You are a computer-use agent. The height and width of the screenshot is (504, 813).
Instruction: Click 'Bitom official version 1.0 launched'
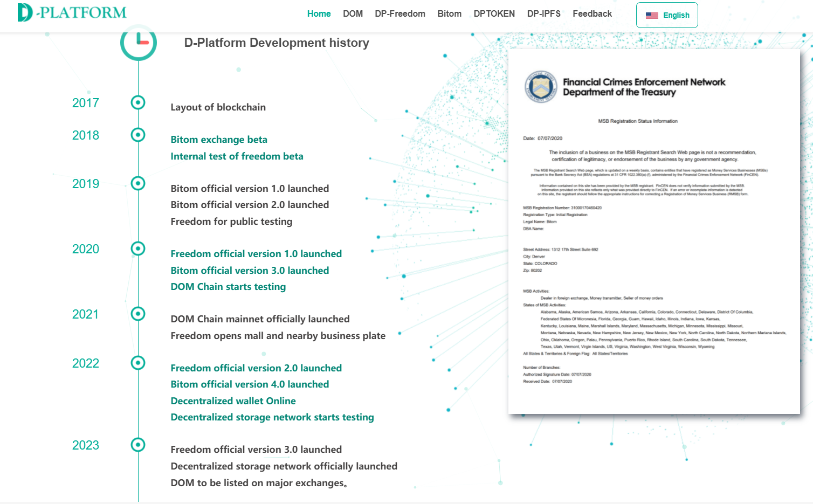(250, 189)
